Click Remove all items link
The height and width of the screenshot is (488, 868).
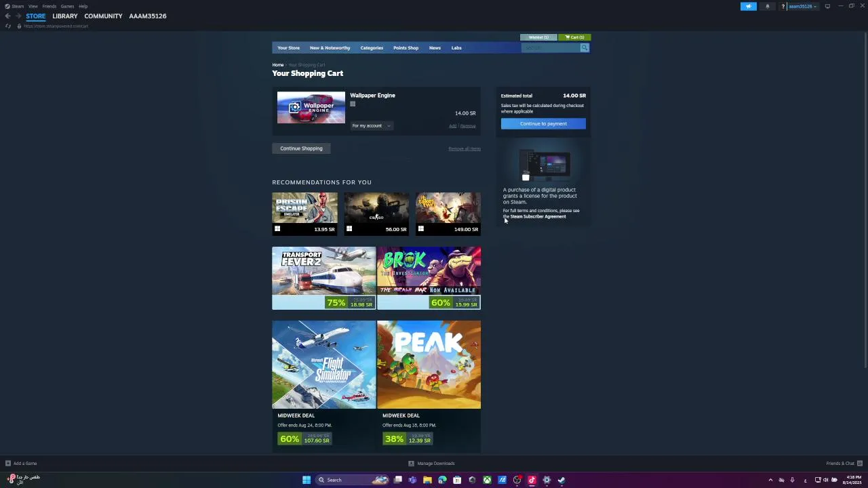[x=465, y=148]
